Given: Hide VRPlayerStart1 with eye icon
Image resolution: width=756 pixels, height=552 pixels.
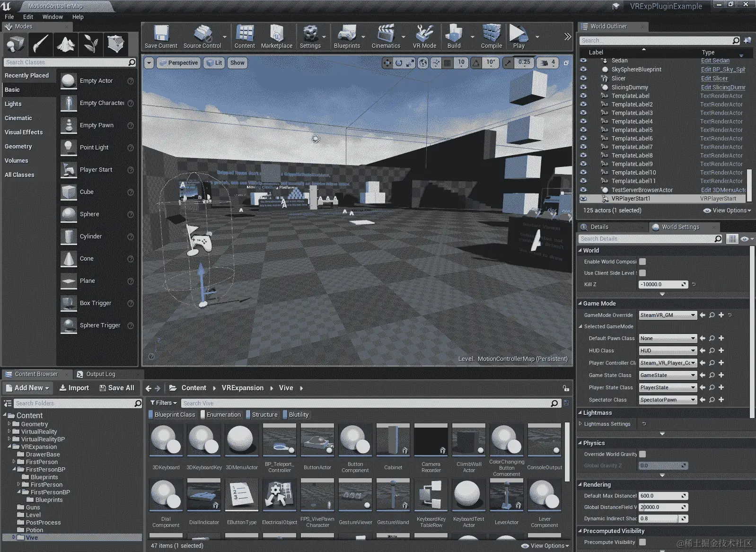Looking at the screenshot, I should click(583, 199).
